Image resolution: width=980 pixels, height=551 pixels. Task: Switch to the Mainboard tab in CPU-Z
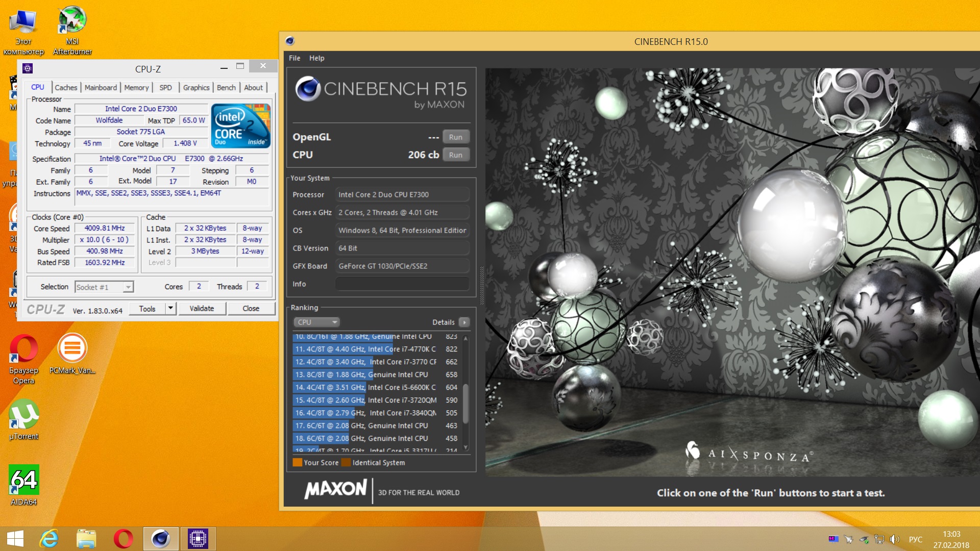click(x=101, y=87)
